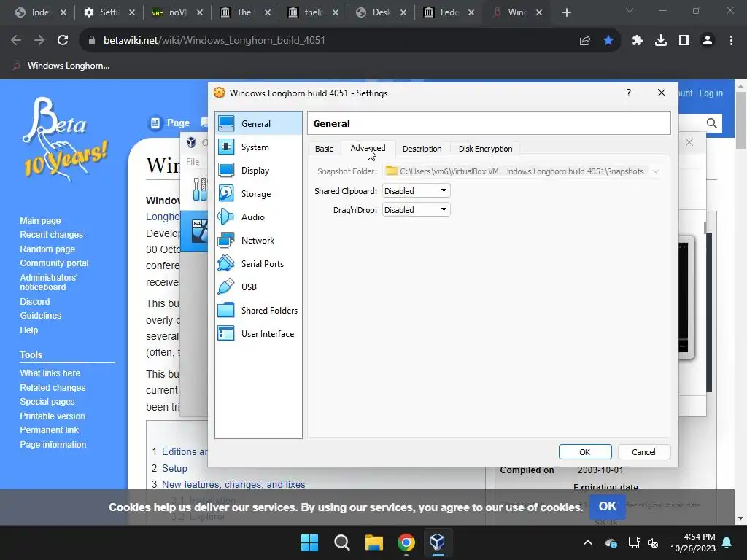Click the Log in link
Screen dimensions: 747x560
pyautogui.click(x=711, y=93)
